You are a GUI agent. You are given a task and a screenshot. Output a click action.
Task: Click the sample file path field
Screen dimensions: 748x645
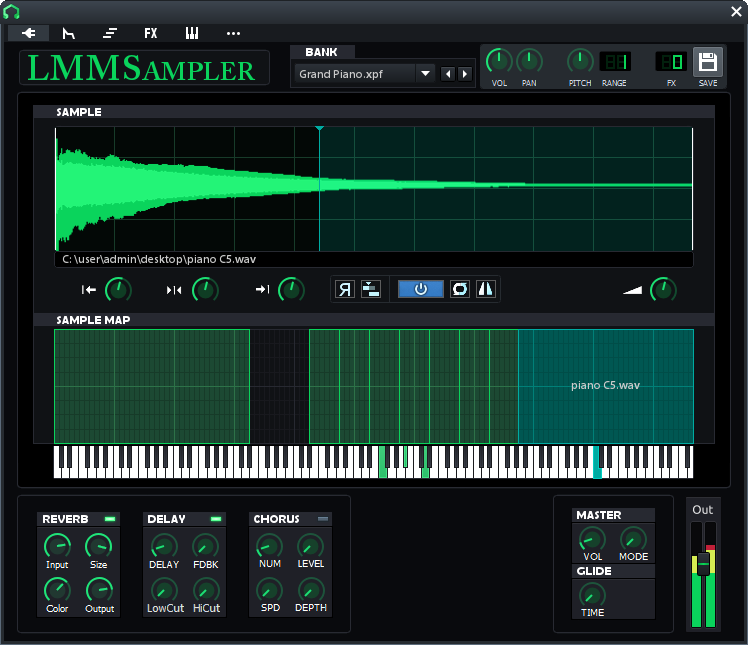374,260
